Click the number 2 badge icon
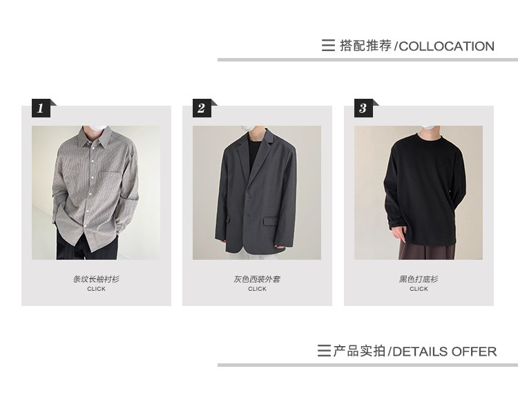518x420 pixels. click(202, 108)
